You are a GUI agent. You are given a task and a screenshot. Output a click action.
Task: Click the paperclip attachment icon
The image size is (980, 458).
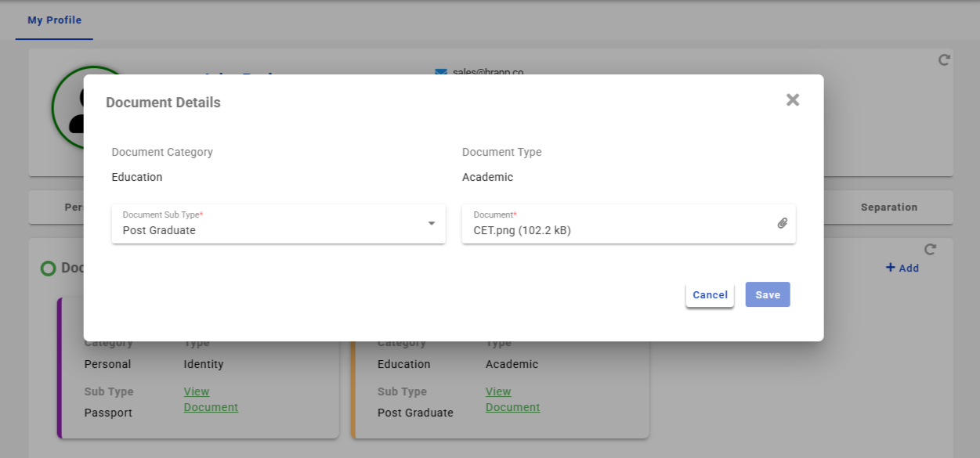[782, 223]
